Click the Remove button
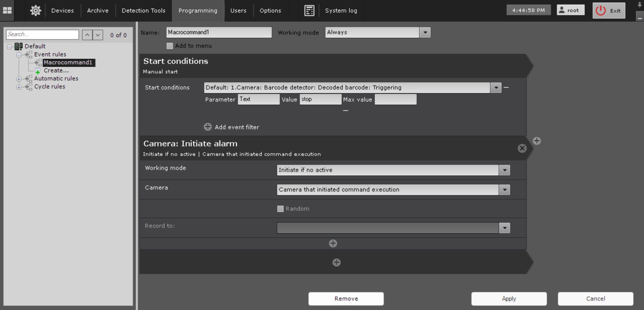This screenshot has width=644, height=310. coord(346,299)
